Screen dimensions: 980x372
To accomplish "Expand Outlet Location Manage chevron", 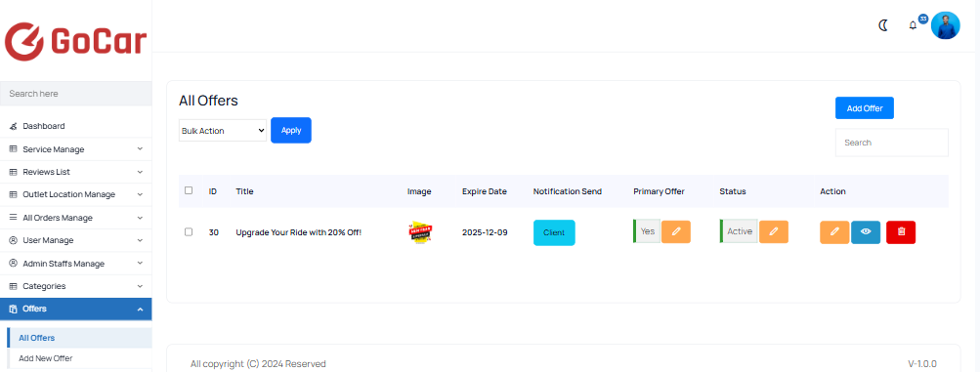I will tap(140, 194).
